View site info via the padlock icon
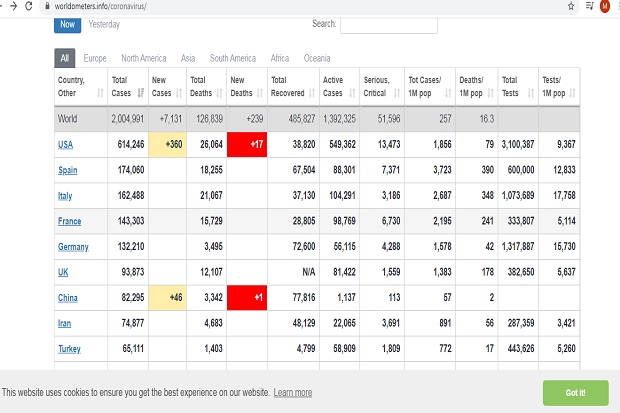 click(x=47, y=6)
